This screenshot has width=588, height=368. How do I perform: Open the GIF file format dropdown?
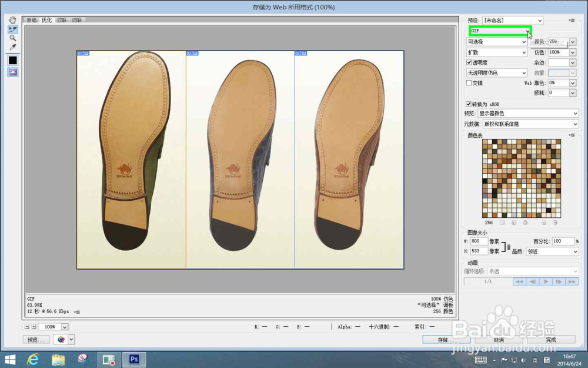500,31
